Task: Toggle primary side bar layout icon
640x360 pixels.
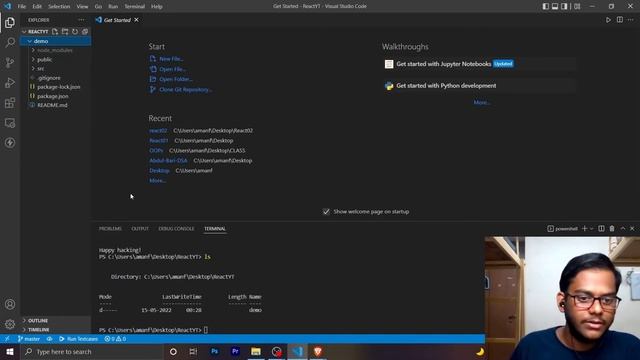Action: 546,6
